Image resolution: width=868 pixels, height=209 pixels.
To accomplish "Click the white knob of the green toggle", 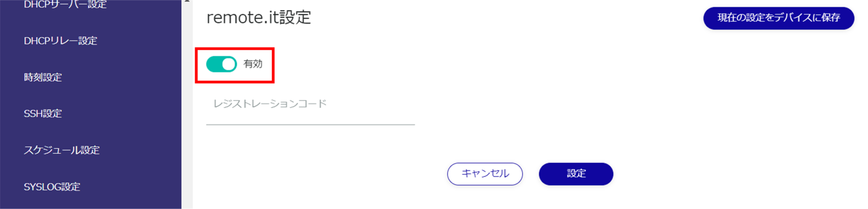I will (x=229, y=64).
